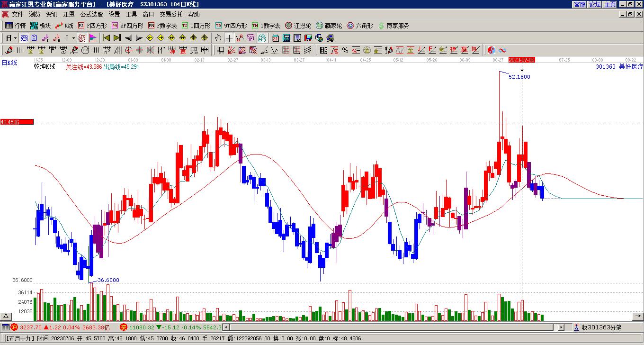Click the 48.4506 price level tag
The height and width of the screenshot is (345, 644).
(17, 122)
